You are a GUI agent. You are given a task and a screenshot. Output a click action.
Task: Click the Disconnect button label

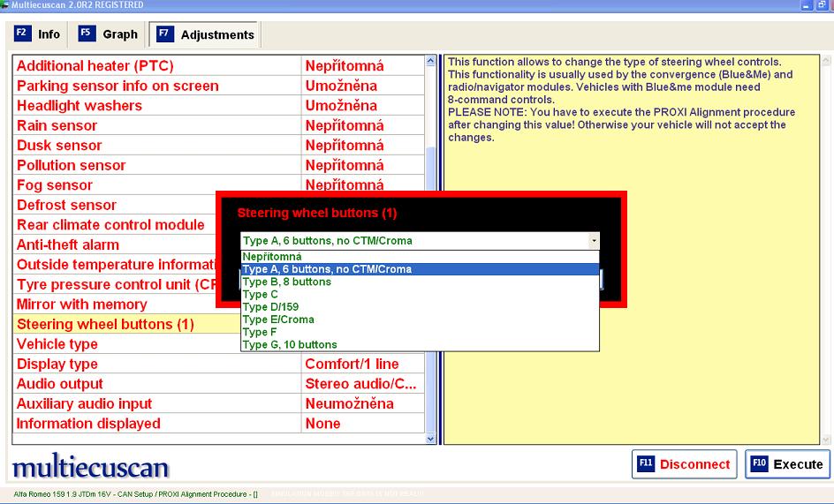click(694, 464)
